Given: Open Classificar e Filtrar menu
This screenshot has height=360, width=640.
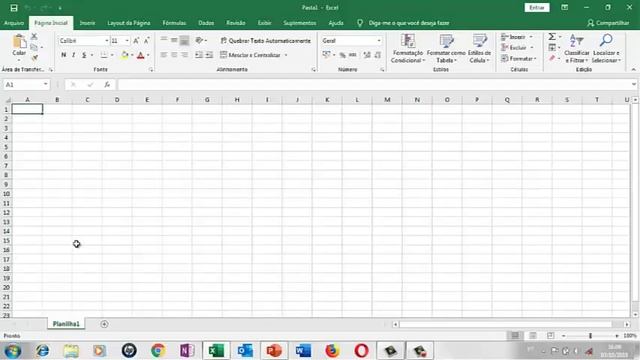Looking at the screenshot, I should [577, 49].
